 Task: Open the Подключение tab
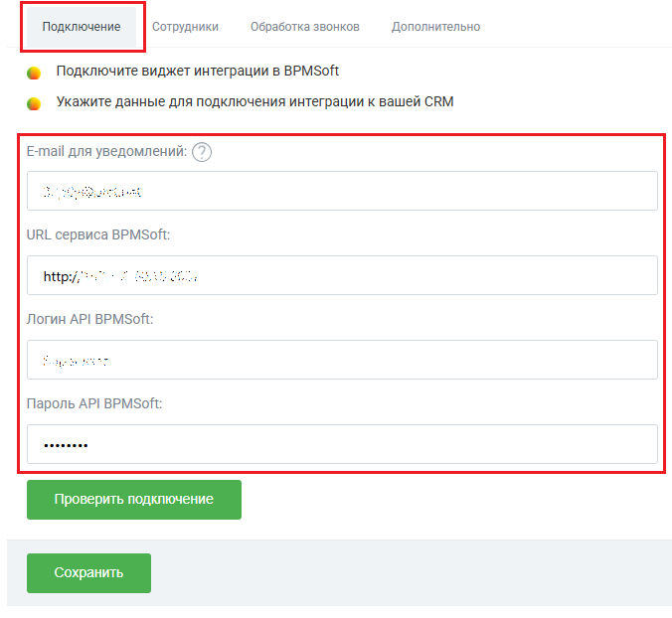(82, 27)
